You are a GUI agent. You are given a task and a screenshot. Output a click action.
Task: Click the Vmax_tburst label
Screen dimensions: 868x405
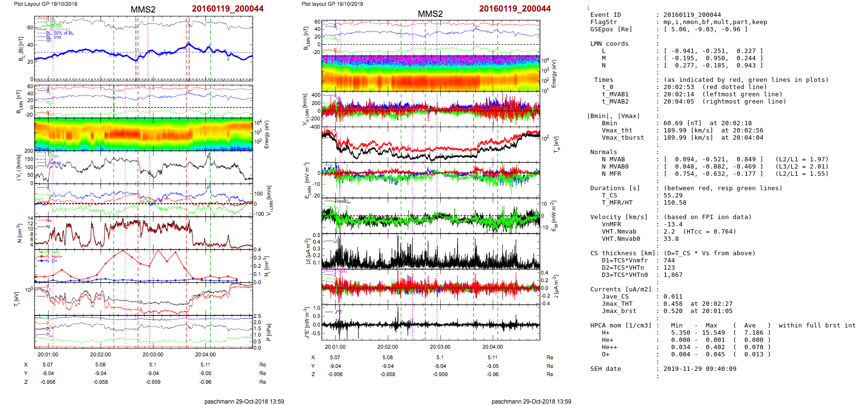pos(623,138)
